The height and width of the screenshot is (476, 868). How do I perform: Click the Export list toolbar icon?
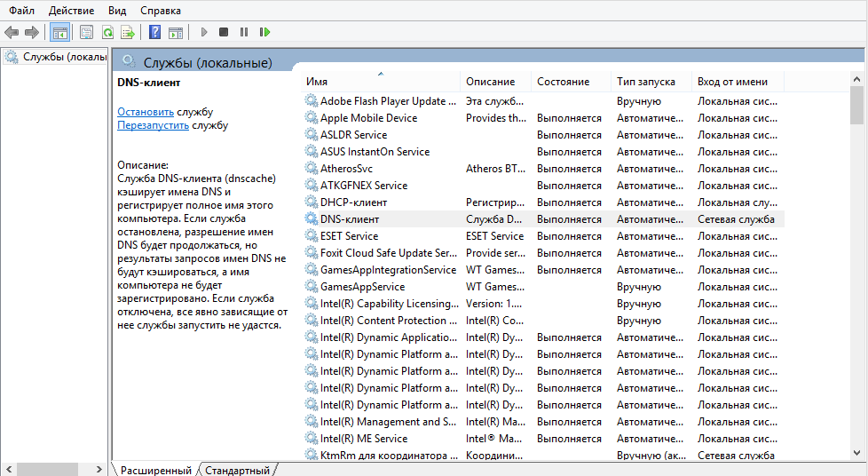128,32
